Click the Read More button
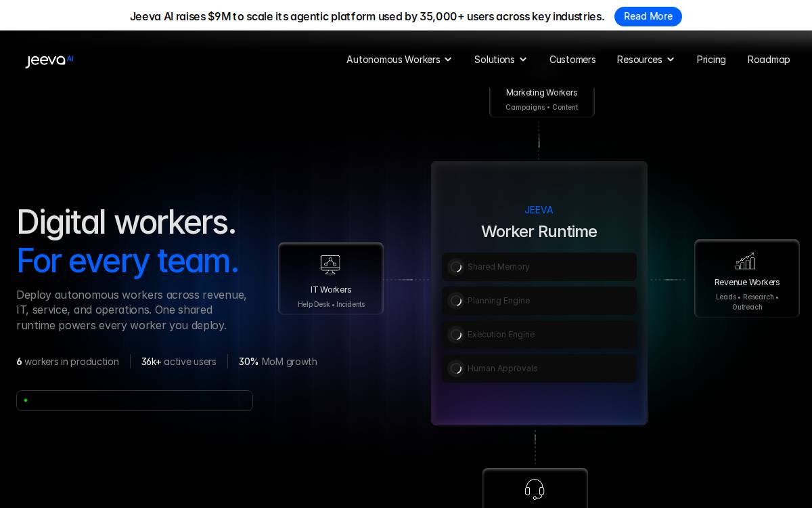The width and height of the screenshot is (812, 508). 648,16
